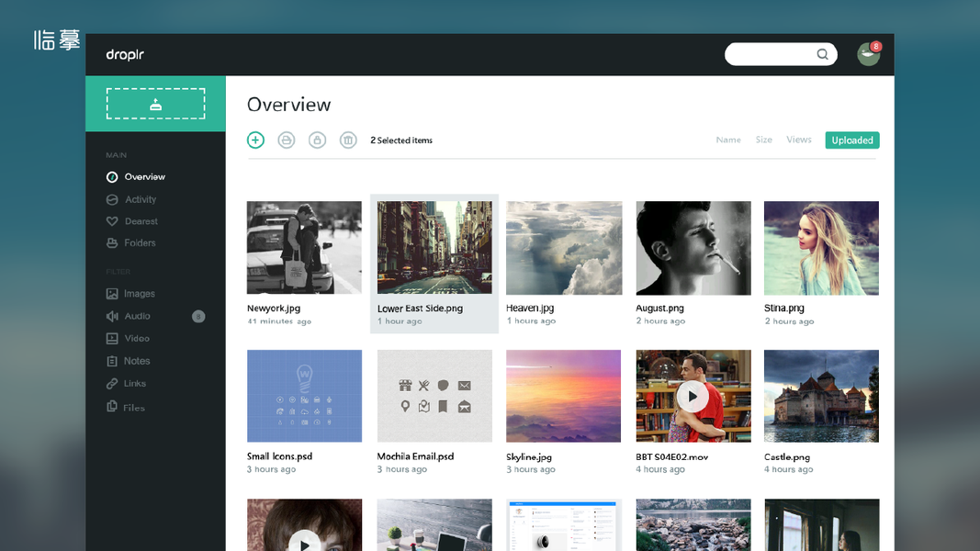Open the Dearest menu item
Screen dimensions: 980x551
tap(141, 221)
